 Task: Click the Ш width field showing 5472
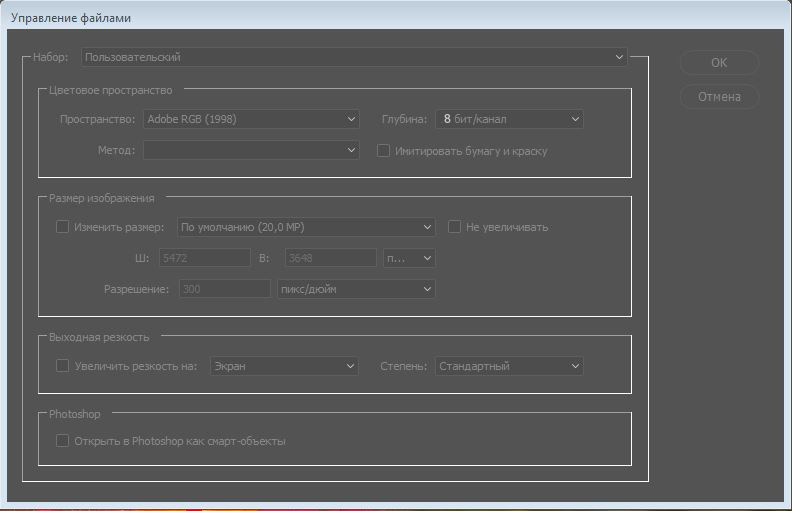203,258
